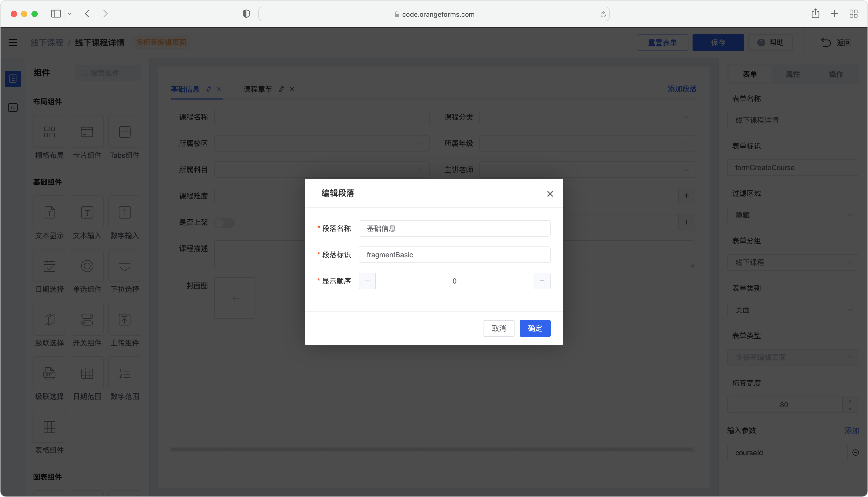Select the 开关组件 component icon
The height and width of the screenshot is (497, 868).
[x=87, y=319]
